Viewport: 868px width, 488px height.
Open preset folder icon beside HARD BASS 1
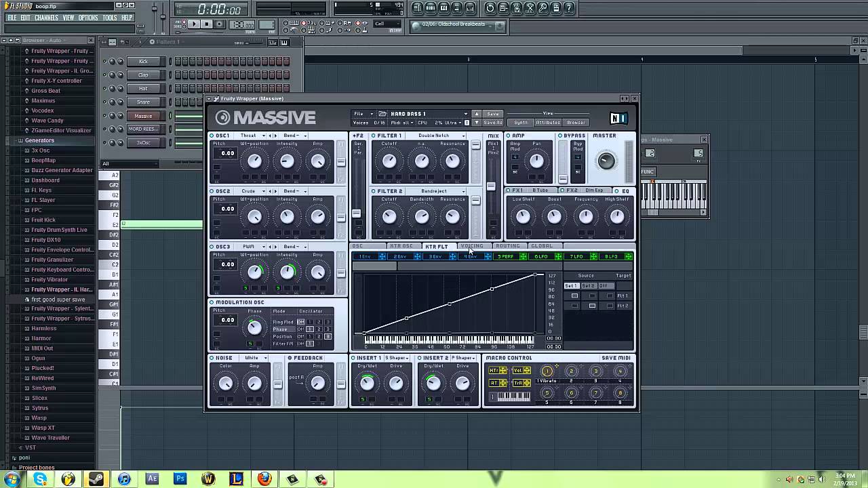[382, 114]
